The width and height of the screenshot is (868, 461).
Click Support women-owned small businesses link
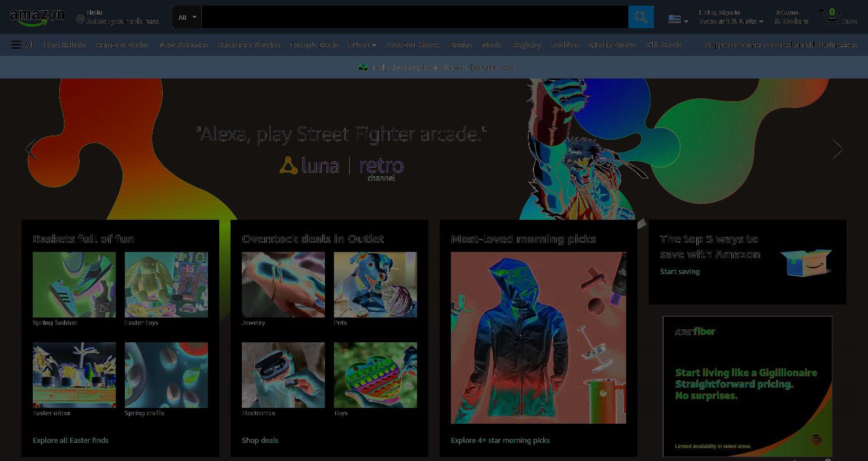coord(780,45)
